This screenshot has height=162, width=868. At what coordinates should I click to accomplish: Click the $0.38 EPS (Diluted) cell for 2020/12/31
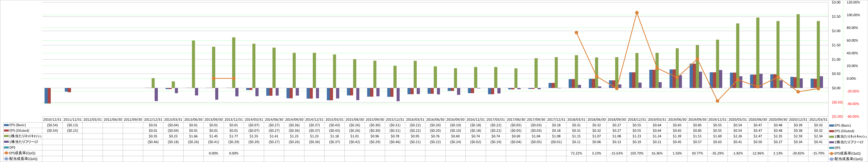(x=798, y=131)
